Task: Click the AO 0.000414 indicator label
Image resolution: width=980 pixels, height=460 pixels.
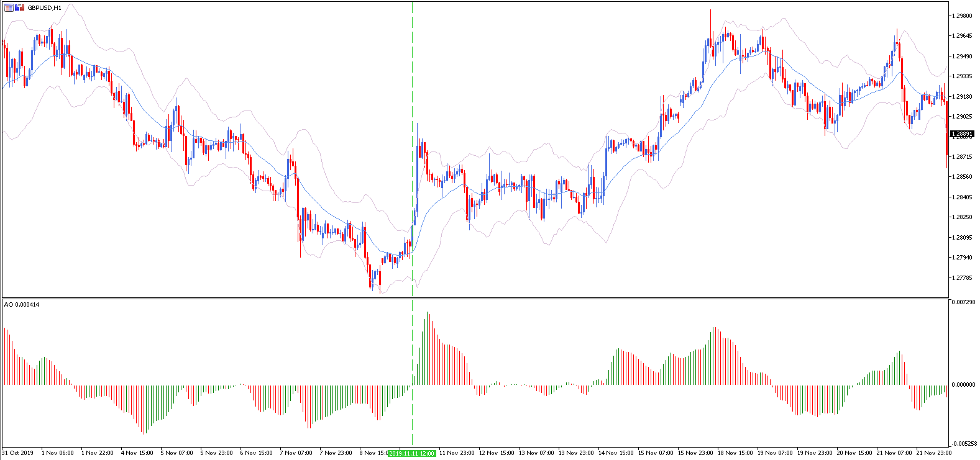Action: (22, 304)
